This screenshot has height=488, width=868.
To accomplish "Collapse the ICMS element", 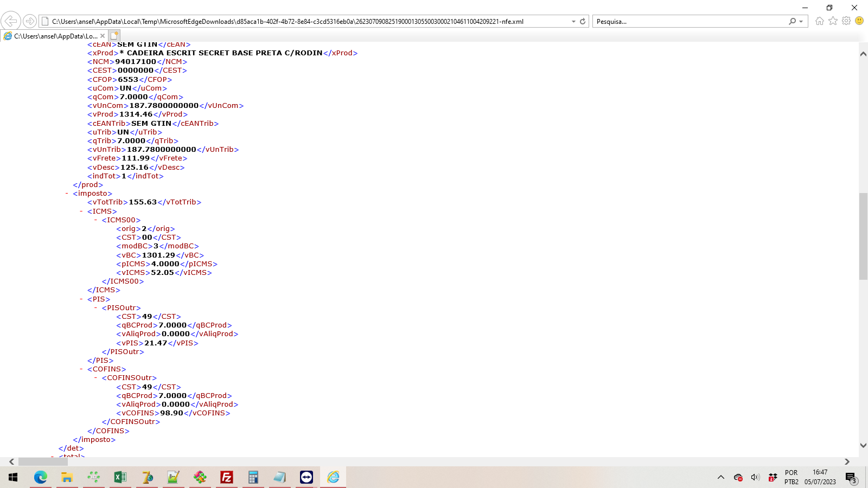I will click(81, 211).
